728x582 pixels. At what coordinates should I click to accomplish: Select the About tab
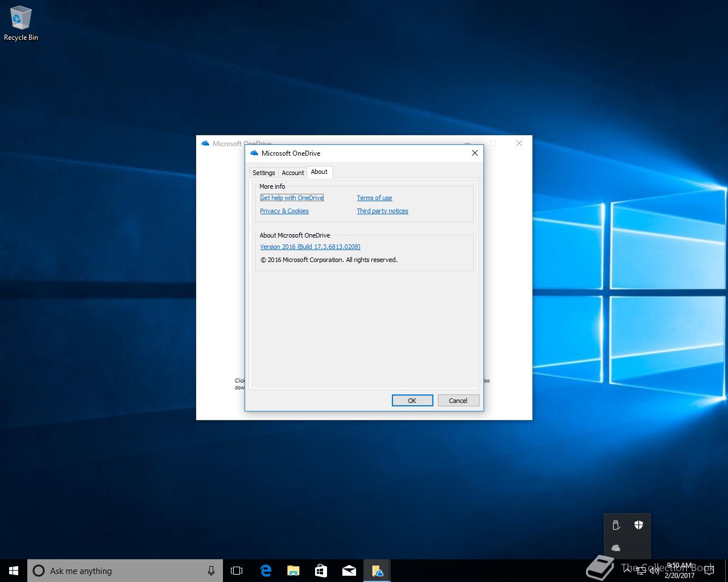319,172
